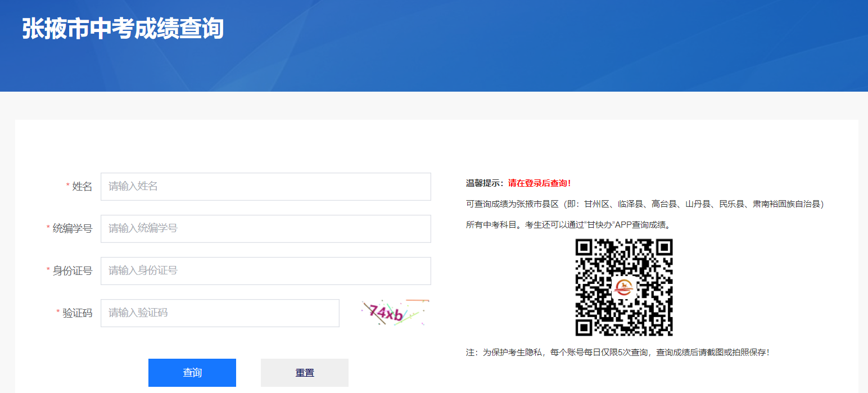The width and height of the screenshot is (868, 393).
Task: Click the bold 温馨提示 heading text
Action: pos(485,183)
